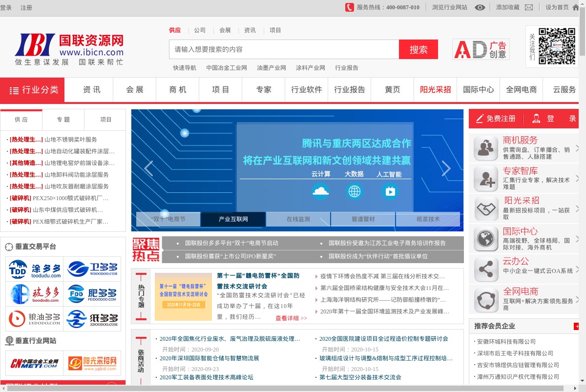
Task: Open the 黄页 main navigation item
Action: click(x=393, y=90)
